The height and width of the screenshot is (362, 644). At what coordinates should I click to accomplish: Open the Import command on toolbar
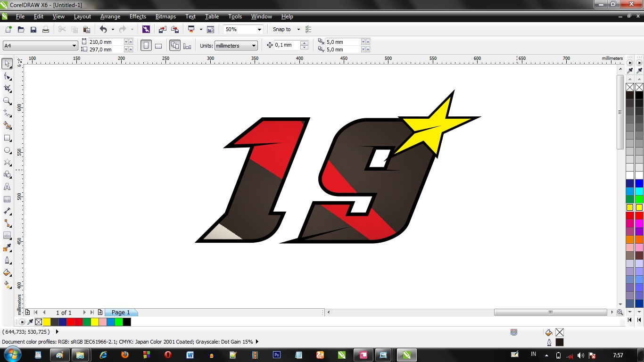(163, 29)
